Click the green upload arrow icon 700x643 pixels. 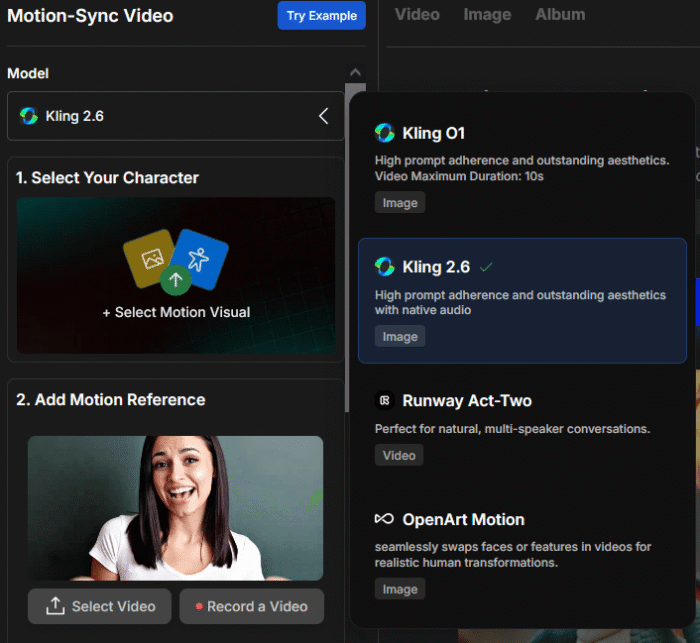click(x=175, y=279)
